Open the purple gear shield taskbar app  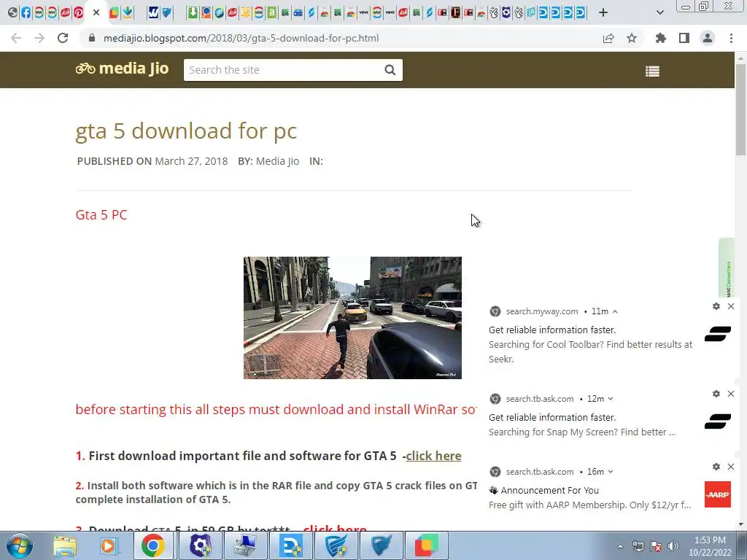(201, 545)
